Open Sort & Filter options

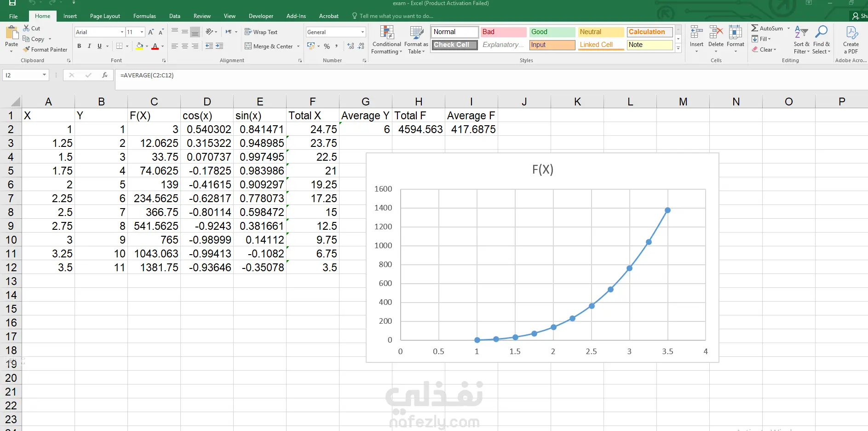[801, 40]
